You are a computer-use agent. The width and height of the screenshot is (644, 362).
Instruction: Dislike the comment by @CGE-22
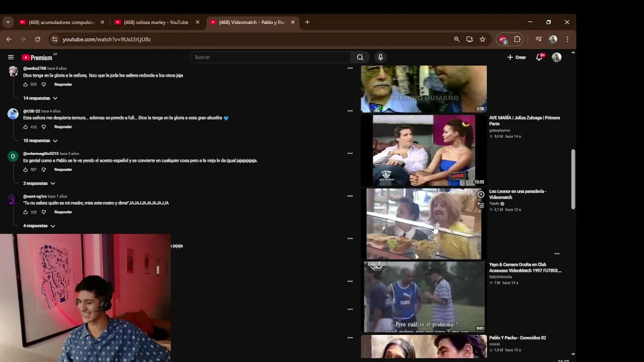click(43, 127)
